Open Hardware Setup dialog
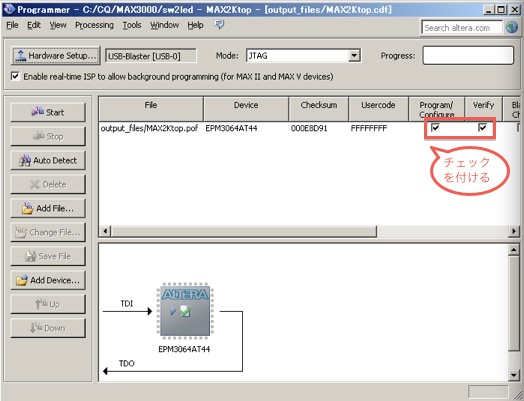 pyautogui.click(x=55, y=55)
